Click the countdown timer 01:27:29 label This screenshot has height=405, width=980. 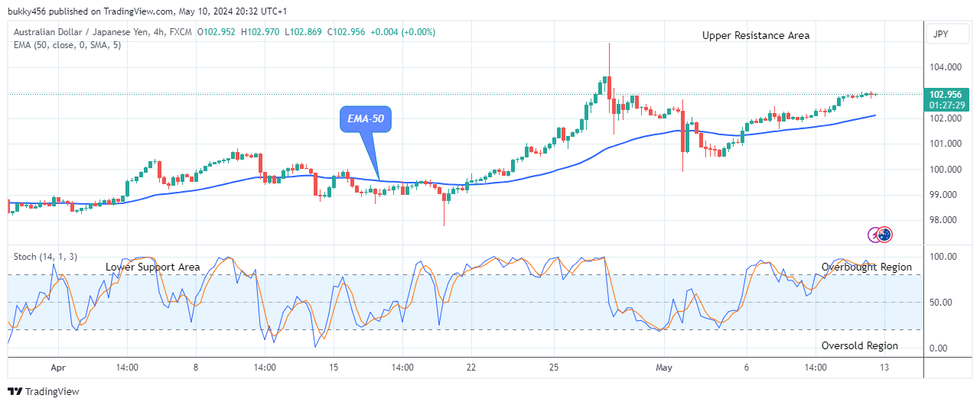tap(946, 104)
